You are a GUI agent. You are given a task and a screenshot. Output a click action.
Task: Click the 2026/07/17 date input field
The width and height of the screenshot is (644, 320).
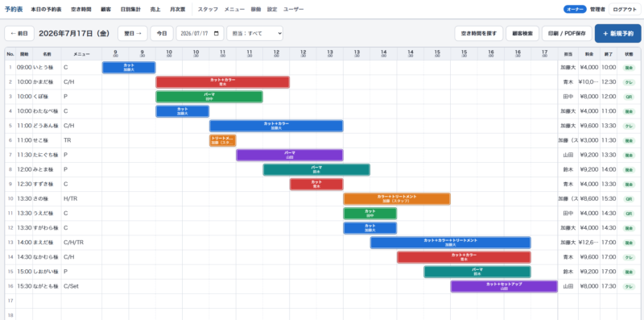pyautogui.click(x=200, y=33)
